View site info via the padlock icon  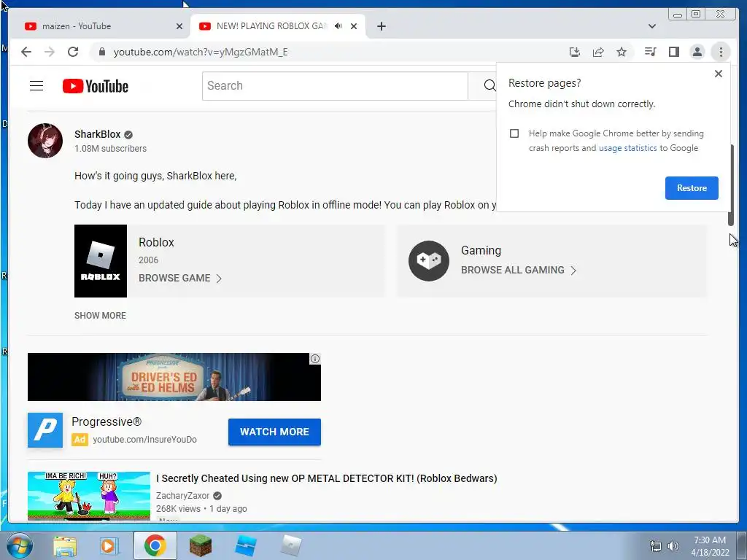[102, 52]
